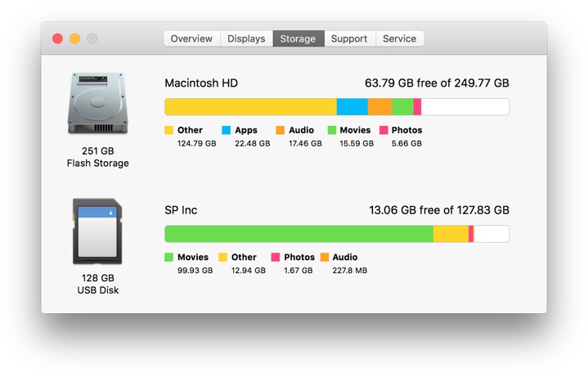This screenshot has width=588, height=377.
Task: Click pink Photos swatch under Macintosh HD
Action: coord(384,130)
